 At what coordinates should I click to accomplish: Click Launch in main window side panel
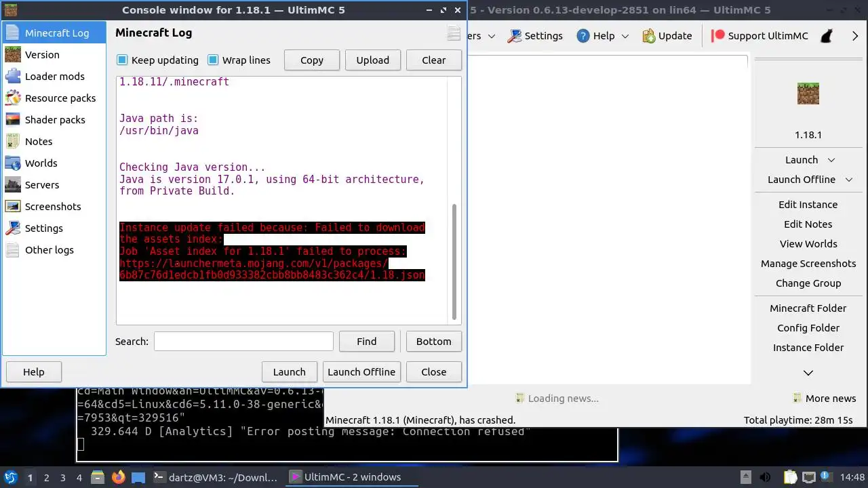802,160
